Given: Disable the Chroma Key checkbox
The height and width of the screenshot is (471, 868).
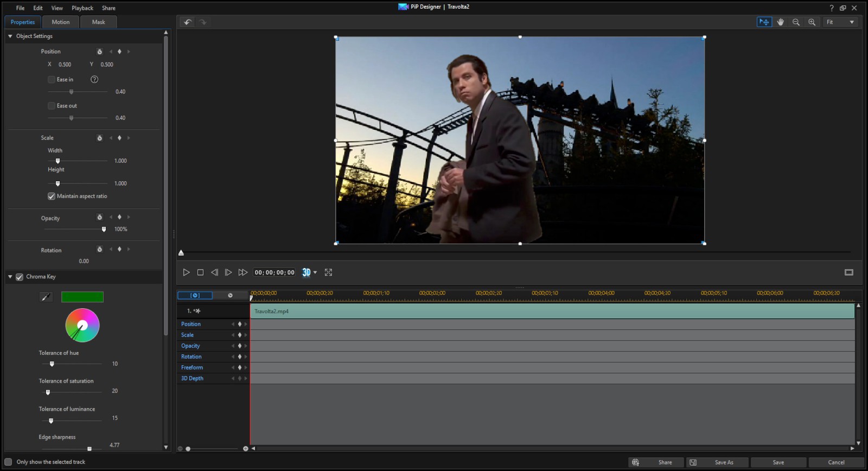Looking at the screenshot, I should 20,277.
